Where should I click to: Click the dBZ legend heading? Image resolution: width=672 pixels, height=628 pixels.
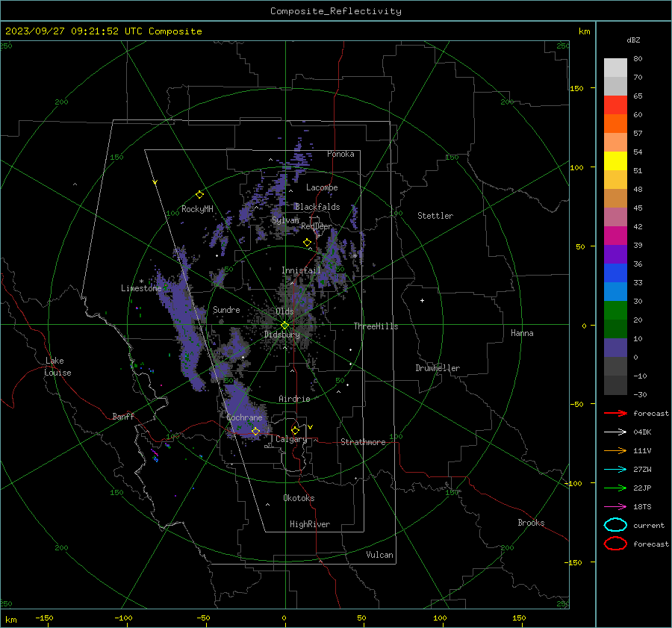pyautogui.click(x=633, y=40)
